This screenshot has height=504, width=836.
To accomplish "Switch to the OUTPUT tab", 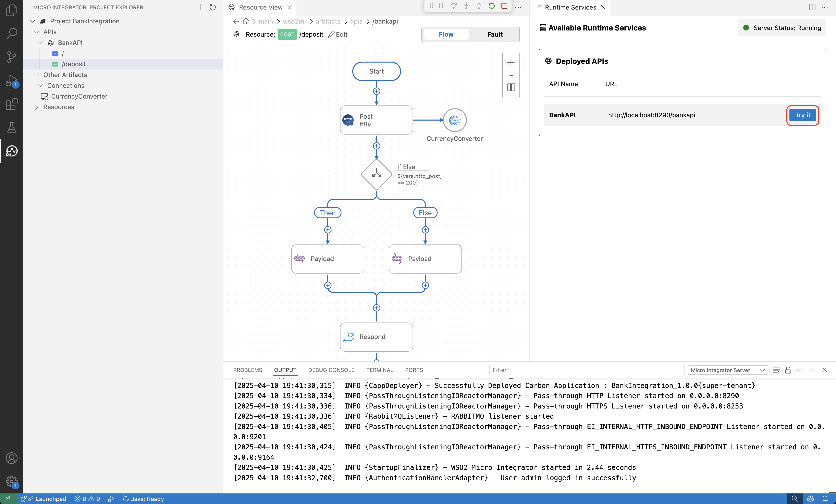I will point(285,370).
